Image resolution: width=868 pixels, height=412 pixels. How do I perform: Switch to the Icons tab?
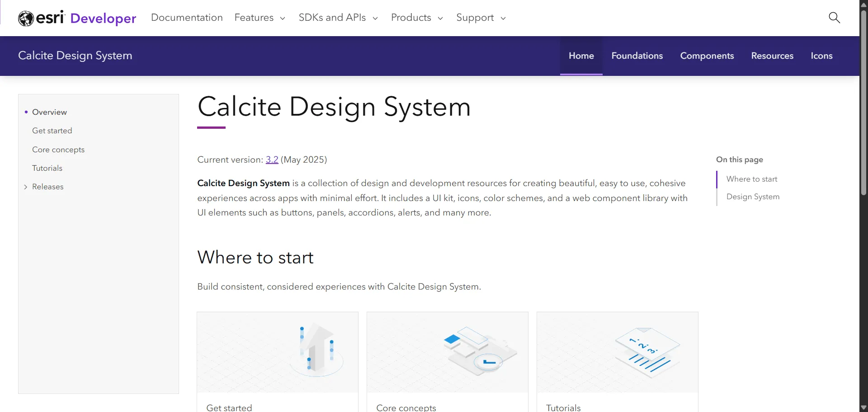pyautogui.click(x=821, y=56)
